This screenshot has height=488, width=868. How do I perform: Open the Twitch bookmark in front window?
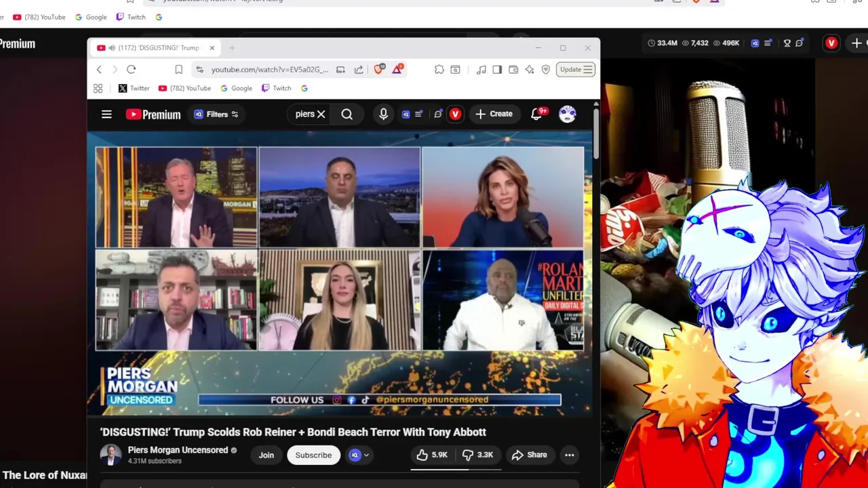(x=276, y=88)
